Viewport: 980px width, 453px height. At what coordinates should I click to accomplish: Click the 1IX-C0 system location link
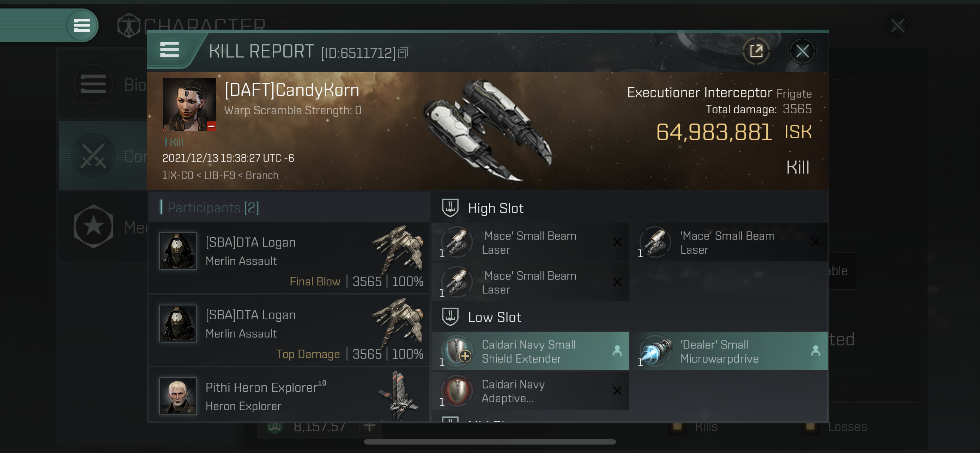point(177,175)
